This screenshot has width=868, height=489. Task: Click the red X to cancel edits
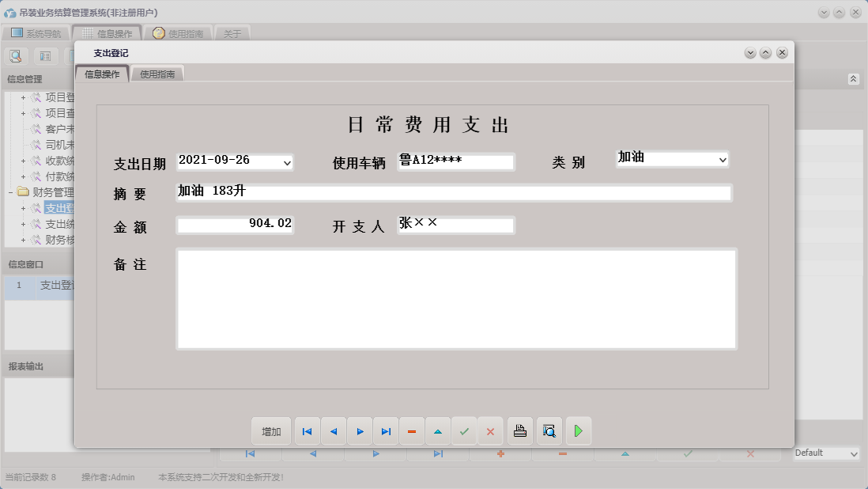(x=490, y=430)
